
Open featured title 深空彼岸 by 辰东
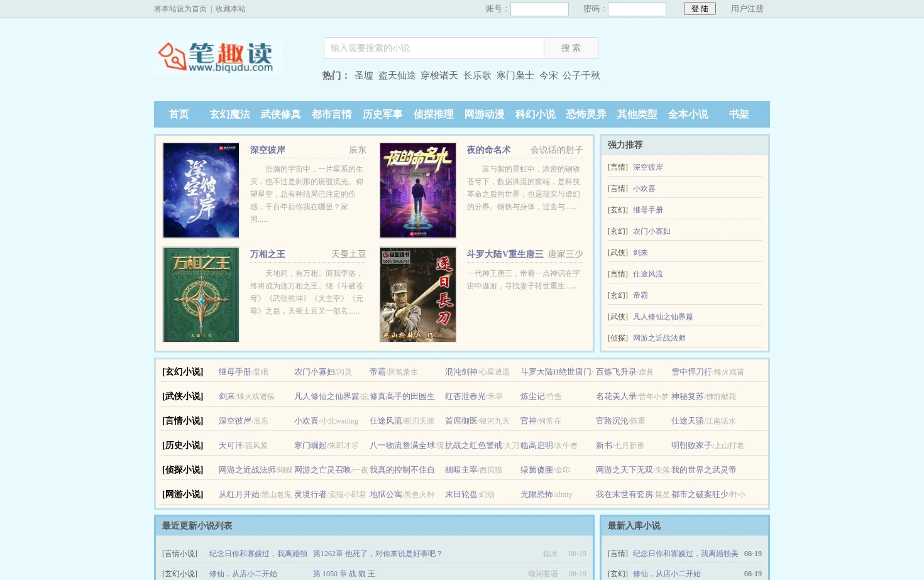[x=268, y=150]
